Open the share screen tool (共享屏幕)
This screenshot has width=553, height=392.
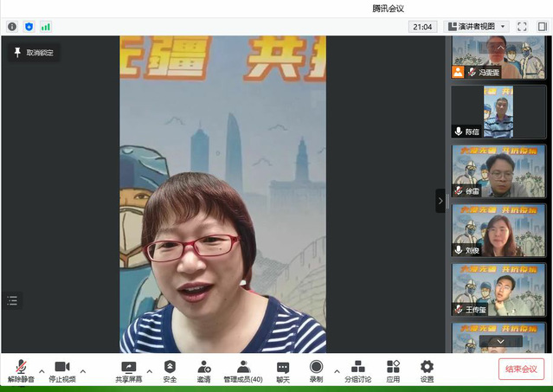tap(128, 367)
